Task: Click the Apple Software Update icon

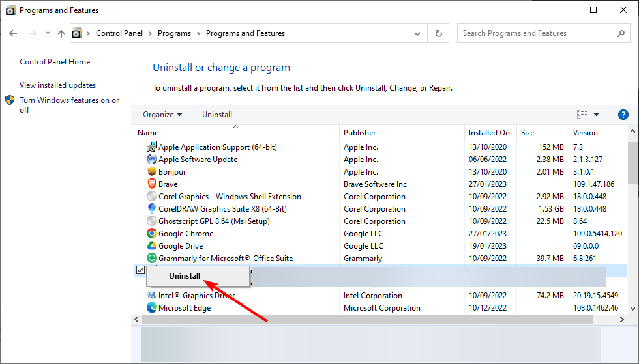Action: 151,159
